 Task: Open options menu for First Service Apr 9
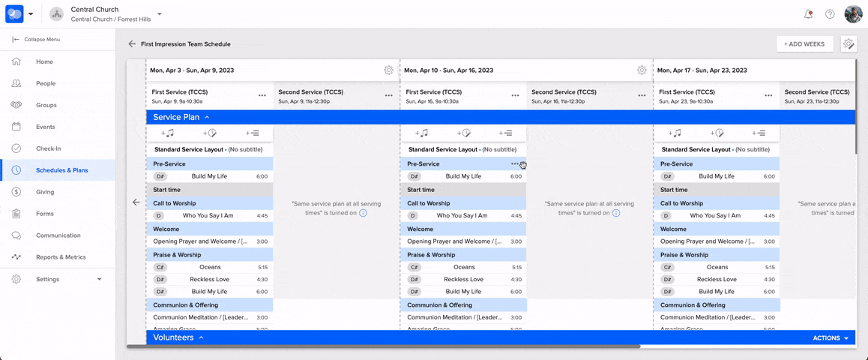click(262, 96)
